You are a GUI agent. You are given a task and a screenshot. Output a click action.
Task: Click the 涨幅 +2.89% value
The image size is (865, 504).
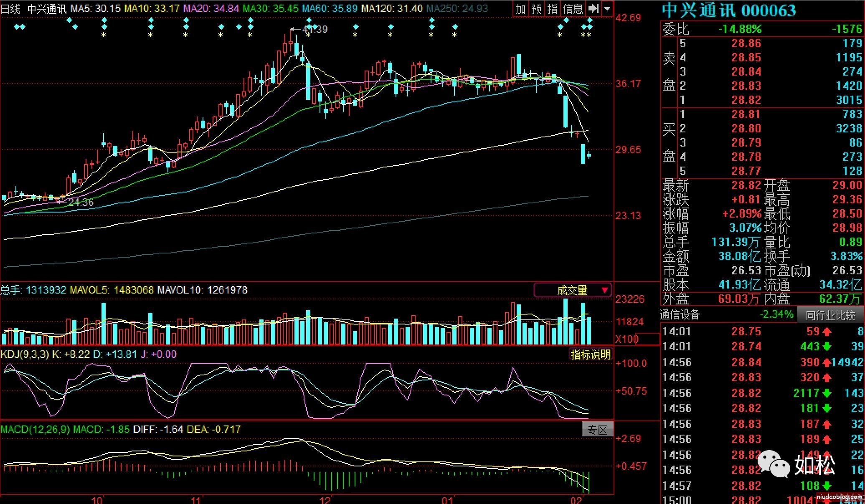coord(742,214)
